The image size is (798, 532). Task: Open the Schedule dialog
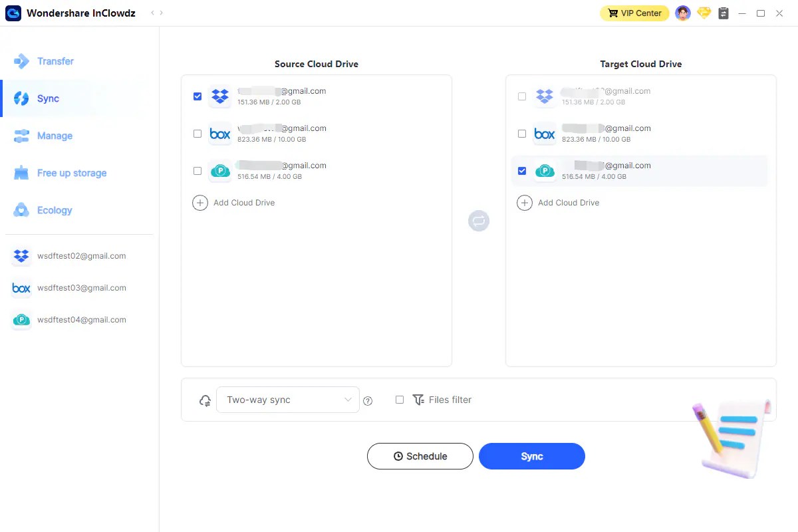click(x=420, y=456)
